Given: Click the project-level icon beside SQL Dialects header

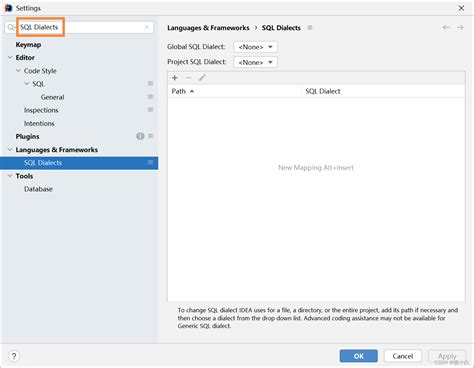Looking at the screenshot, I should [310, 28].
